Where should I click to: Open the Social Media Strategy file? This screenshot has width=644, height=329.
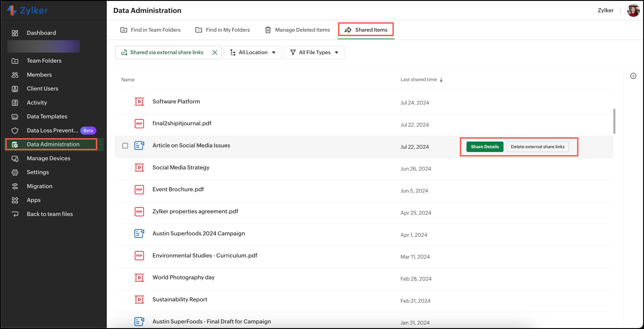click(181, 167)
